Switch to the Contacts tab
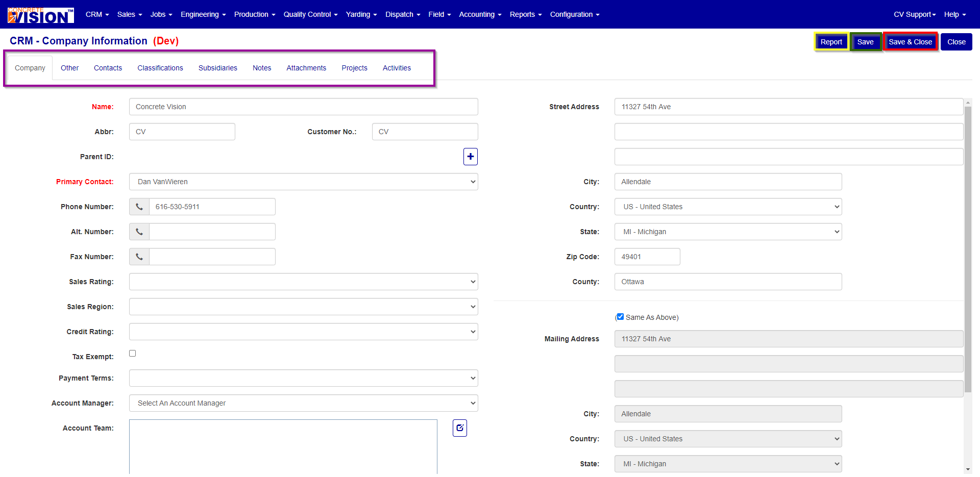Viewport: 980px width, 477px height. (x=108, y=68)
